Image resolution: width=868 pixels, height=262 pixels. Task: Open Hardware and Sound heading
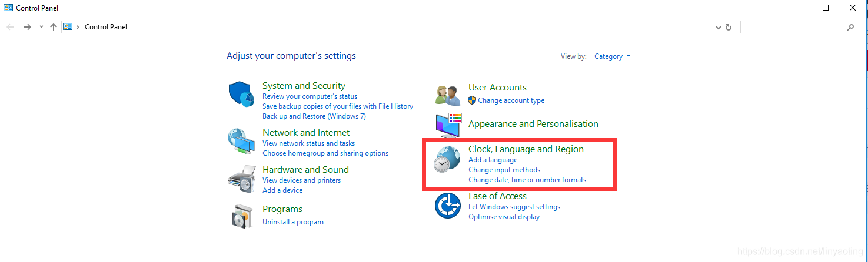tap(305, 170)
